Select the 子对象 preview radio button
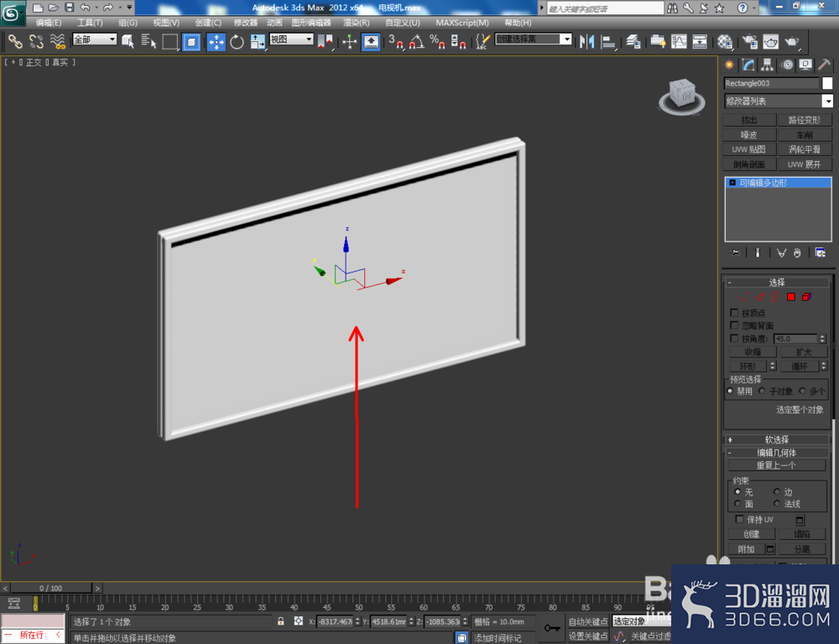The height and width of the screenshot is (644, 839). click(x=762, y=391)
